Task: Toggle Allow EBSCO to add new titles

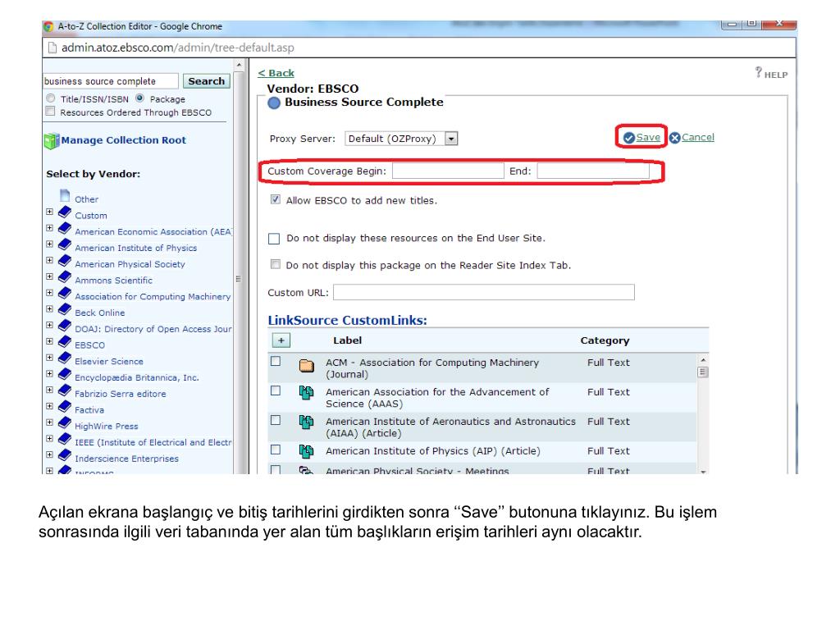Action: (276, 200)
